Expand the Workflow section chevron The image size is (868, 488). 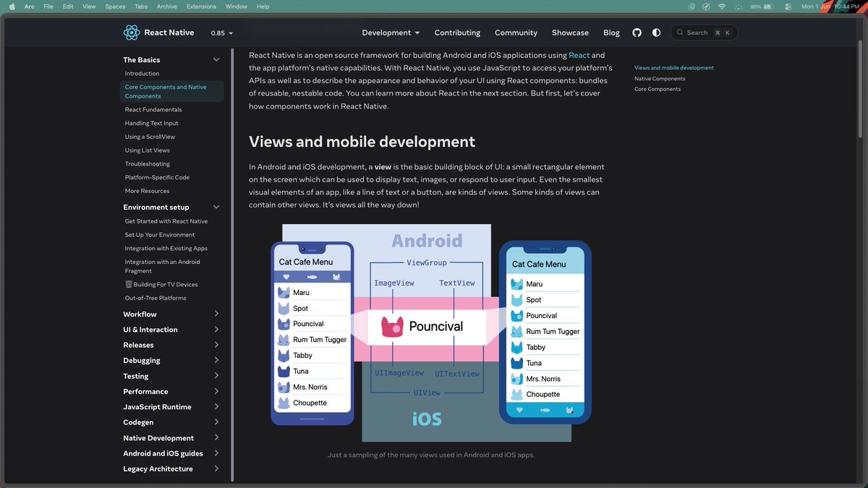tap(216, 314)
